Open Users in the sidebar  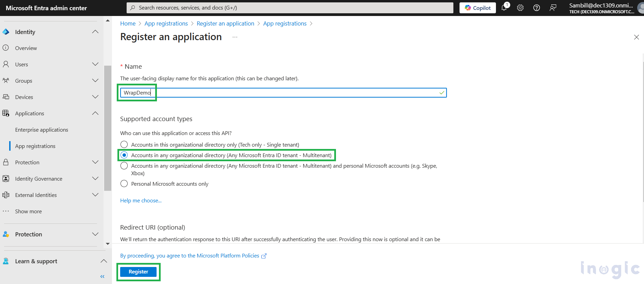click(x=21, y=64)
